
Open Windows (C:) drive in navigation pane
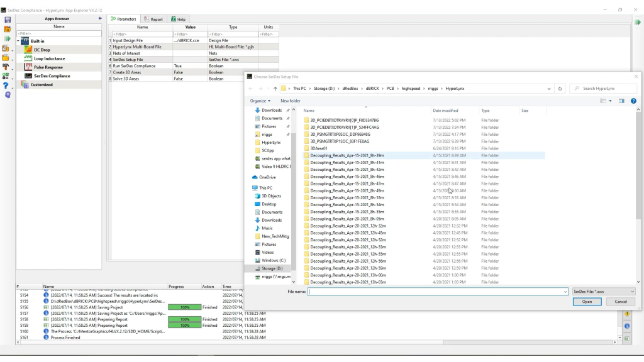[273, 261]
